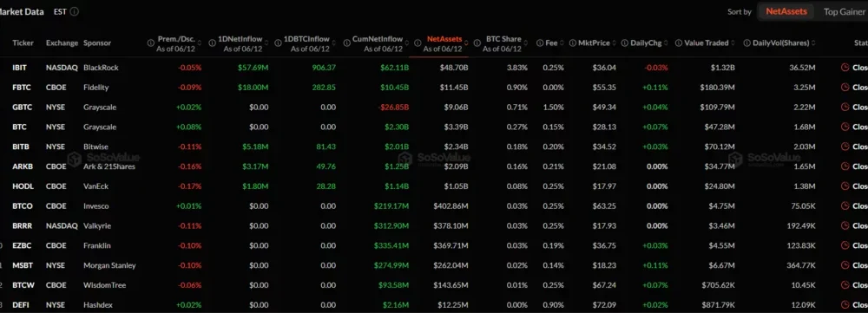Click the clock status icon in BTC row
868x313 pixels.
845,127
